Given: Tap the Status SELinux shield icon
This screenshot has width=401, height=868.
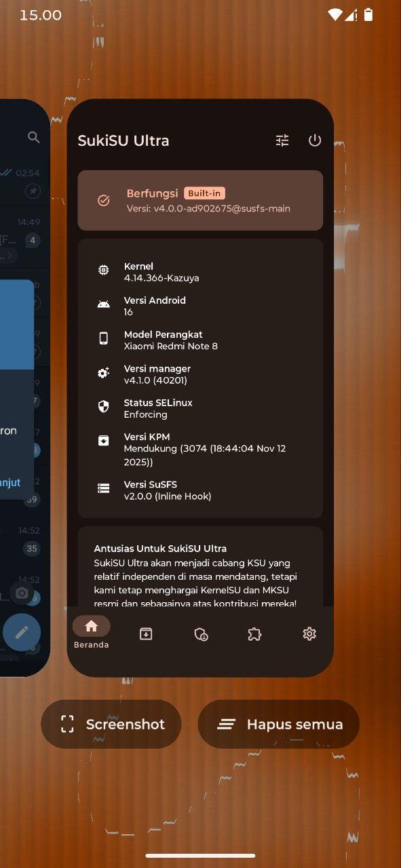Looking at the screenshot, I should (x=103, y=406).
